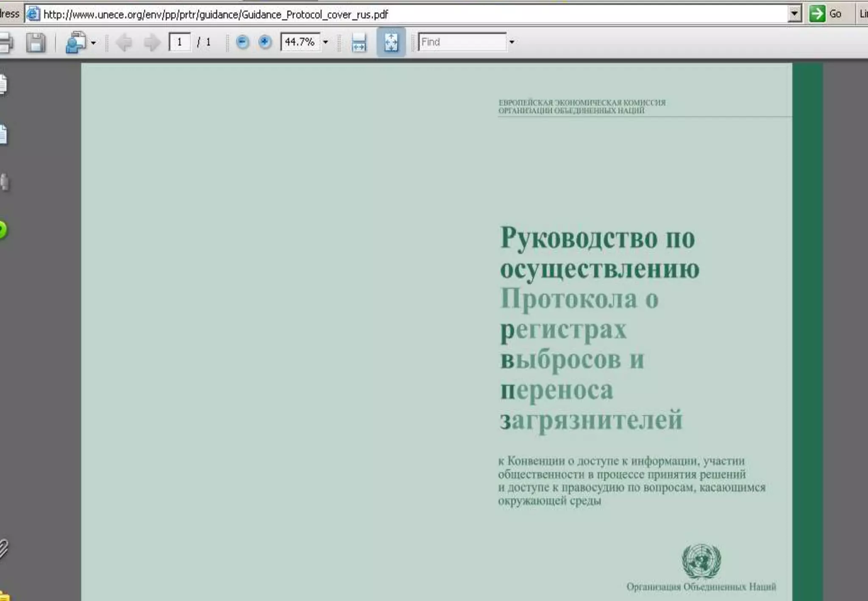Go to next page arrow
The height and width of the screenshot is (601, 868).
[152, 42]
